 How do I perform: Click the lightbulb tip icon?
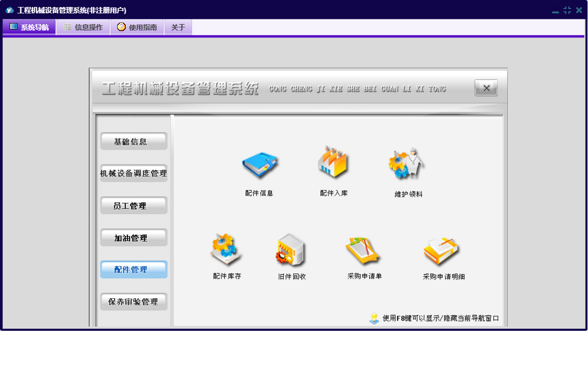(x=374, y=318)
